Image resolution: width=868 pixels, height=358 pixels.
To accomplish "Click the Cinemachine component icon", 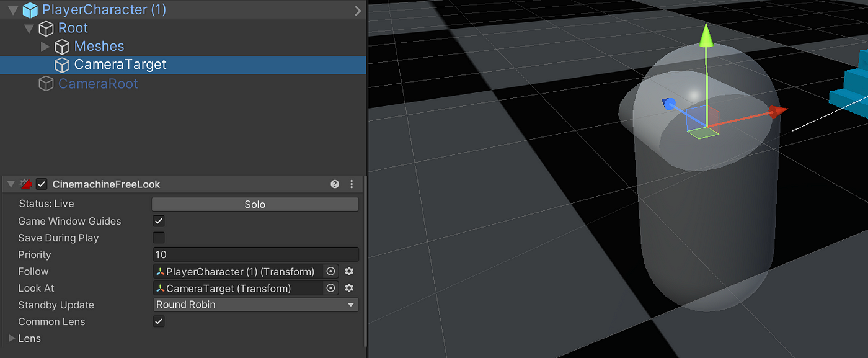I will pyautogui.click(x=25, y=184).
